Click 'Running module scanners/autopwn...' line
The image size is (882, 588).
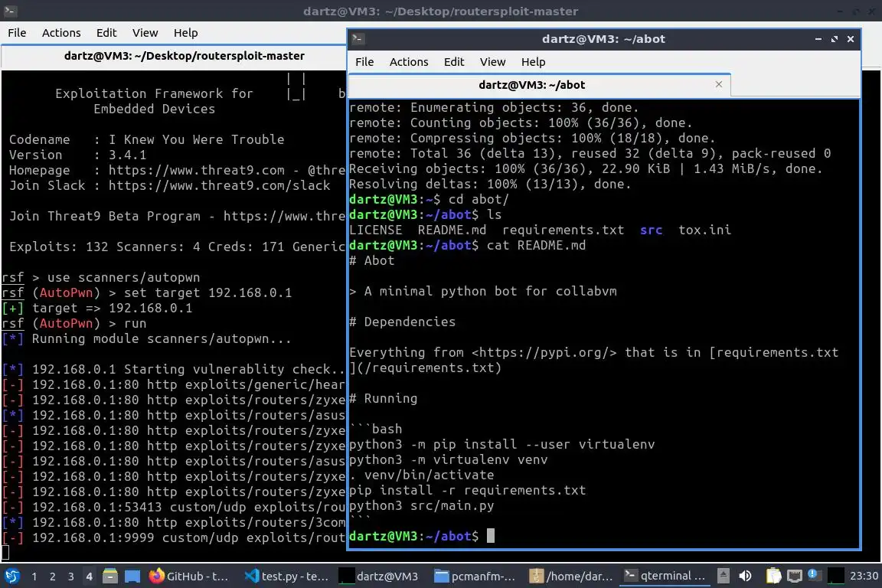(162, 338)
